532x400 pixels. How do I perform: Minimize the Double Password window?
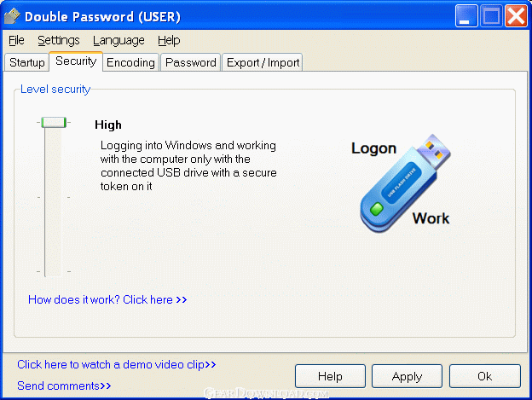(x=466, y=15)
